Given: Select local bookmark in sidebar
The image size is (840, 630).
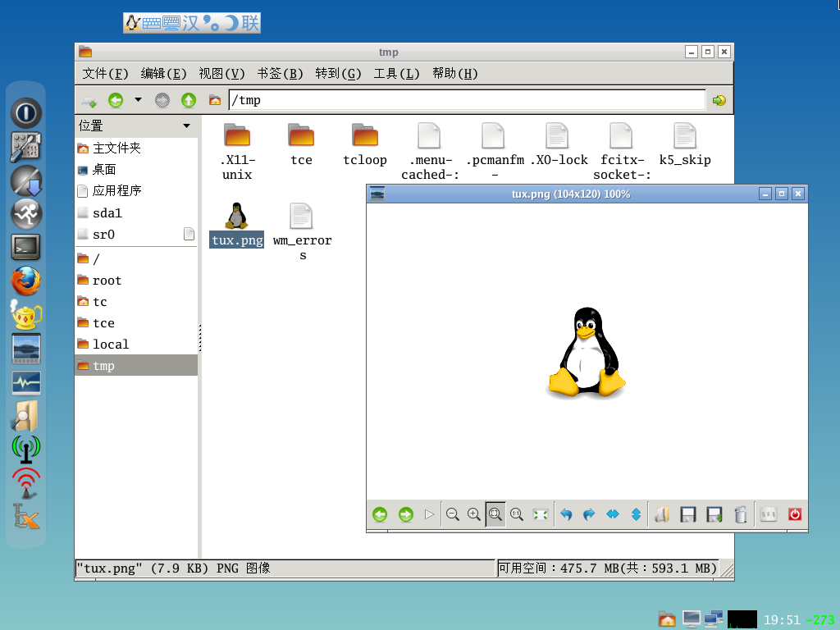Looking at the screenshot, I should tap(136, 345).
